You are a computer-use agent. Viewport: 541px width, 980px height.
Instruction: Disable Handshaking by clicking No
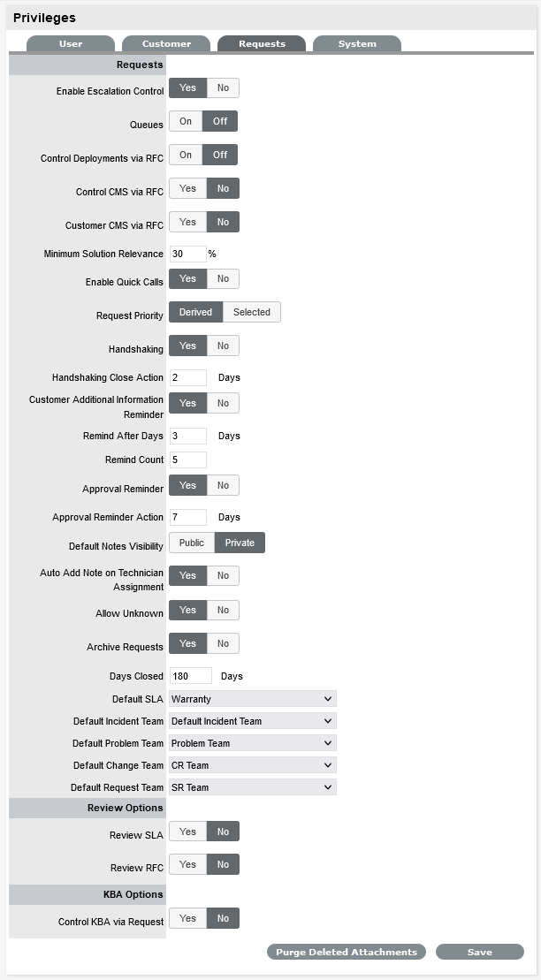coord(223,347)
